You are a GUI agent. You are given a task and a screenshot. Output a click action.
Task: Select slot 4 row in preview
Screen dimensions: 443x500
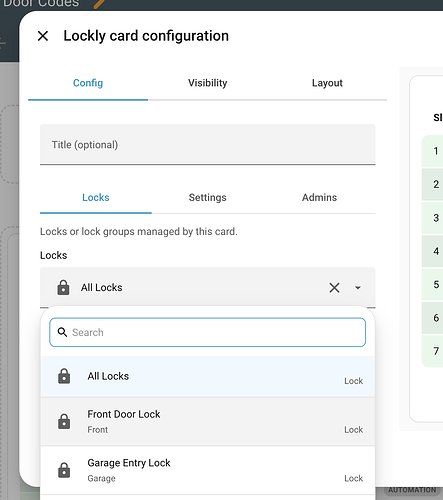[x=433, y=251]
